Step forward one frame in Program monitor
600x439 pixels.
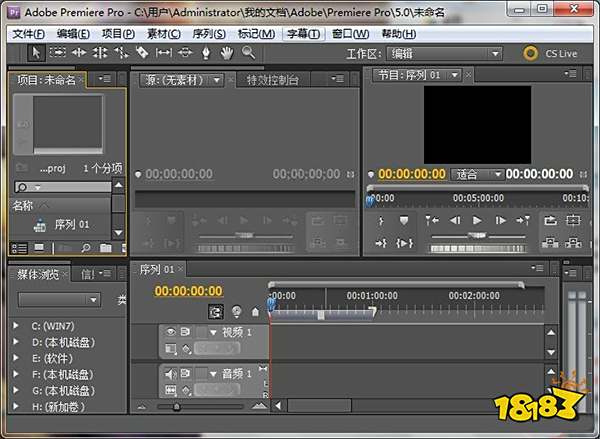click(x=499, y=220)
